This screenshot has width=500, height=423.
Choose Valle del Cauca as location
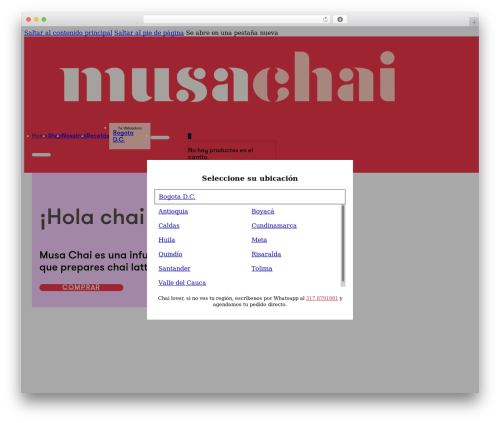(182, 283)
